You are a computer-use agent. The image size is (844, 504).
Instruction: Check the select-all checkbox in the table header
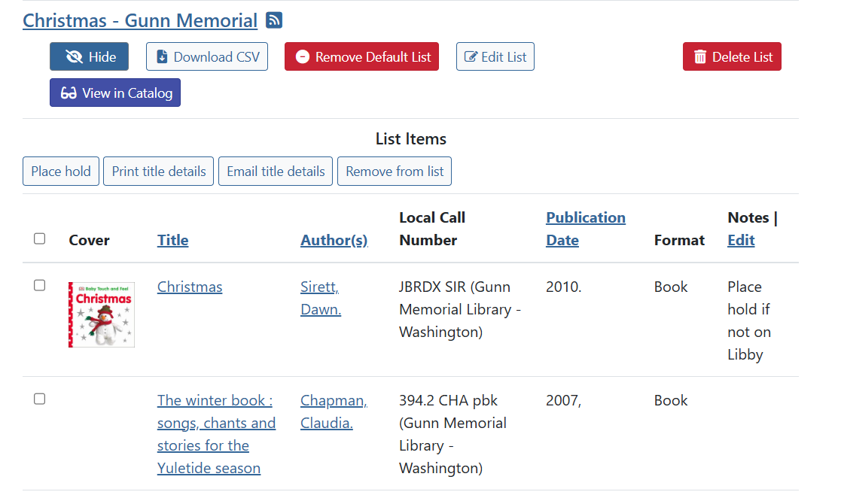pos(39,238)
